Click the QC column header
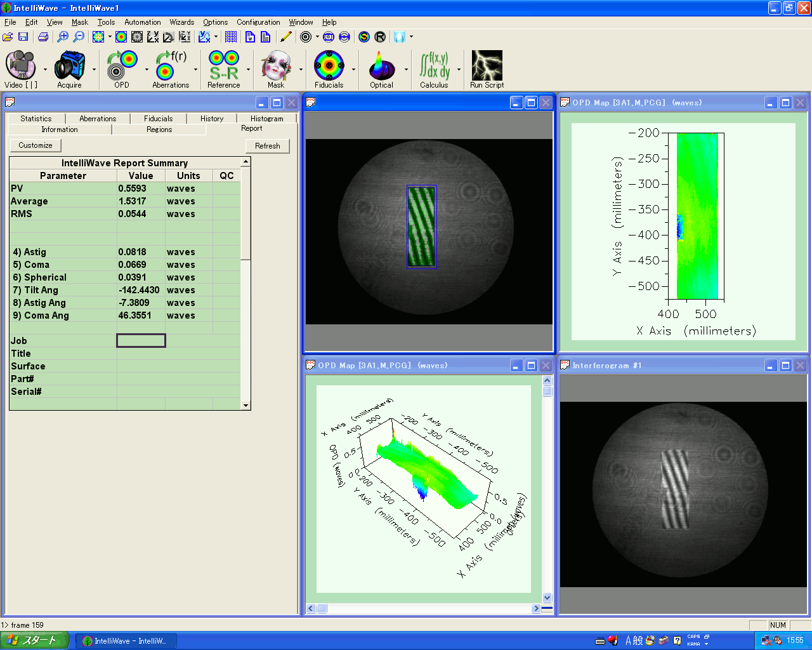Viewport: 812px width, 650px height. pyautogui.click(x=226, y=176)
